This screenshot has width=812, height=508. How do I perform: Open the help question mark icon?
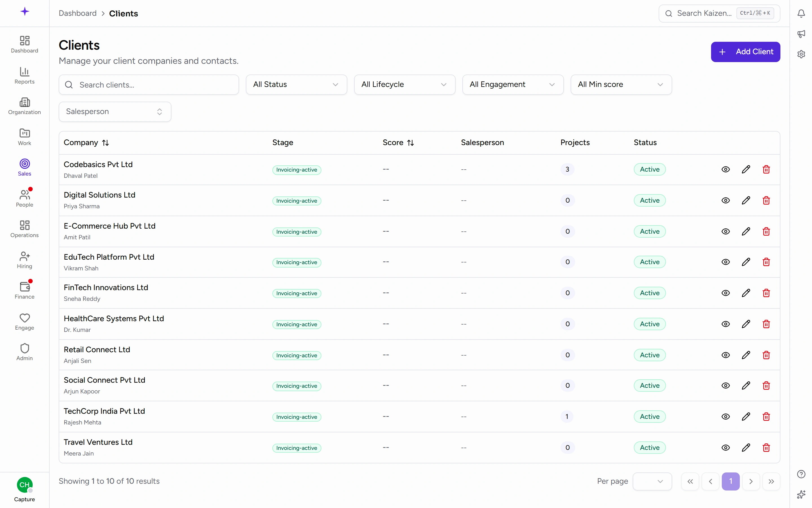(x=801, y=474)
